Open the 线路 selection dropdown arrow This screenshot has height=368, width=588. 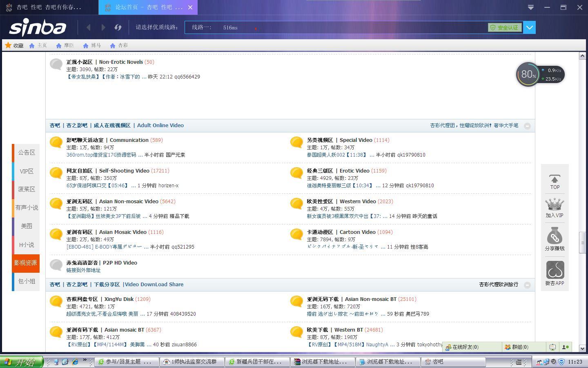529,27
